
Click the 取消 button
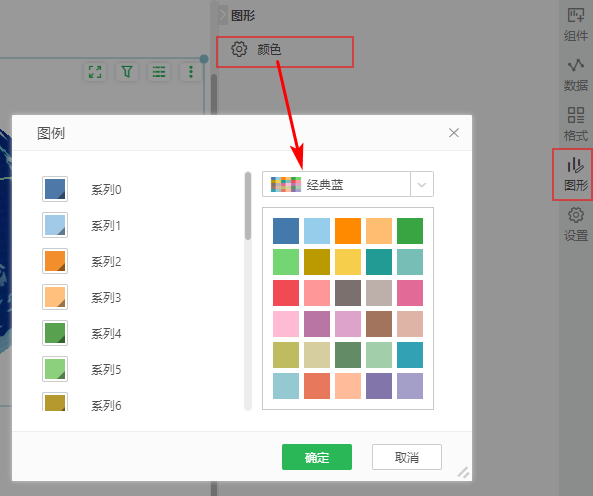tap(407, 457)
